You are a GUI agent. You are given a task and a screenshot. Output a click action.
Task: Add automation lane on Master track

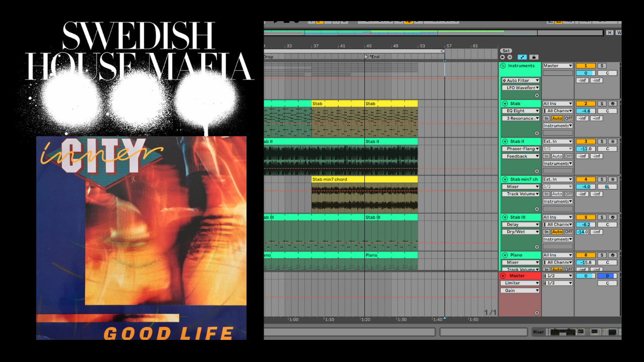coord(537,313)
